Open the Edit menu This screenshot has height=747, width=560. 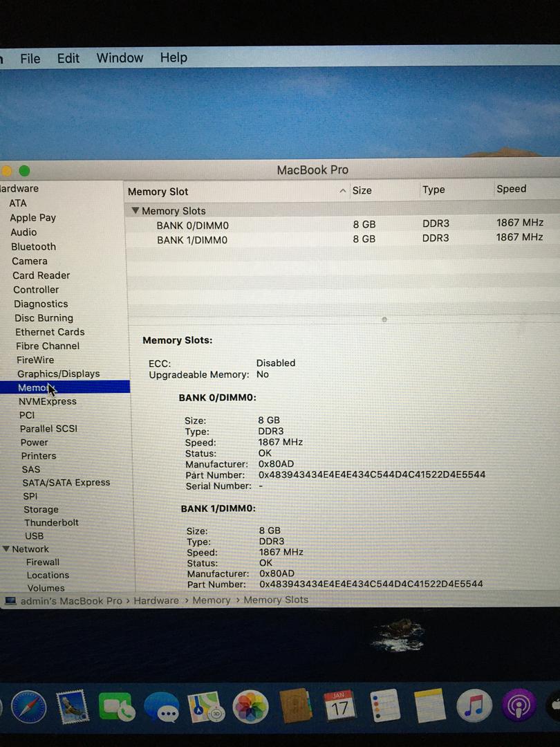(x=68, y=58)
